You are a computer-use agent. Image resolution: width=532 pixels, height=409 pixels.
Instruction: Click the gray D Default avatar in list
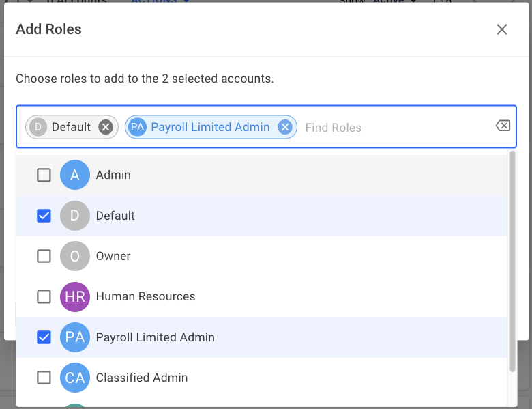coord(75,216)
